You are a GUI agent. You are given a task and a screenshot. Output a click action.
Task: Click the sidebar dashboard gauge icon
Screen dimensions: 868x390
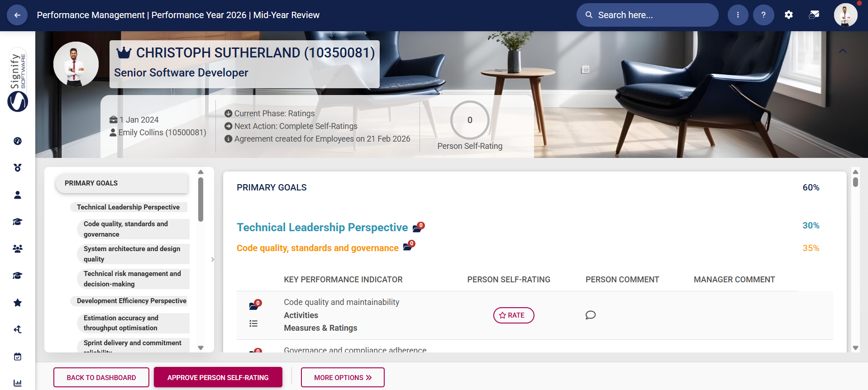pos(18,141)
